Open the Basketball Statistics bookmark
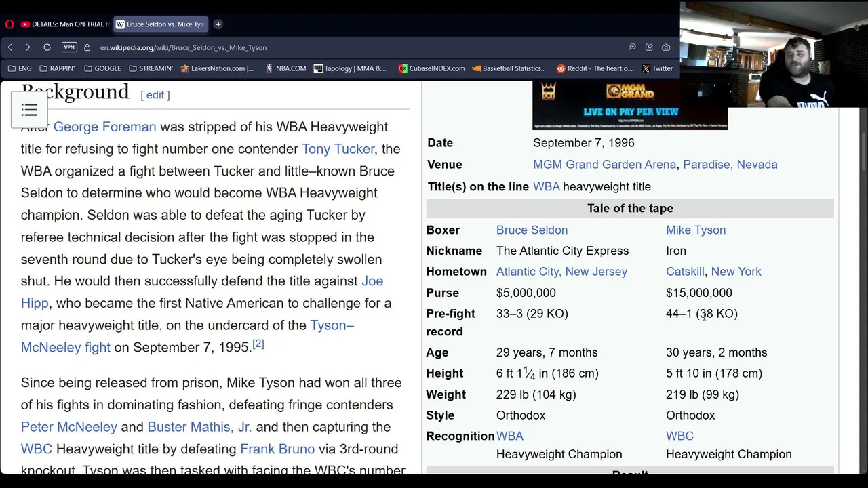The width and height of the screenshot is (868, 488). tap(509, 68)
